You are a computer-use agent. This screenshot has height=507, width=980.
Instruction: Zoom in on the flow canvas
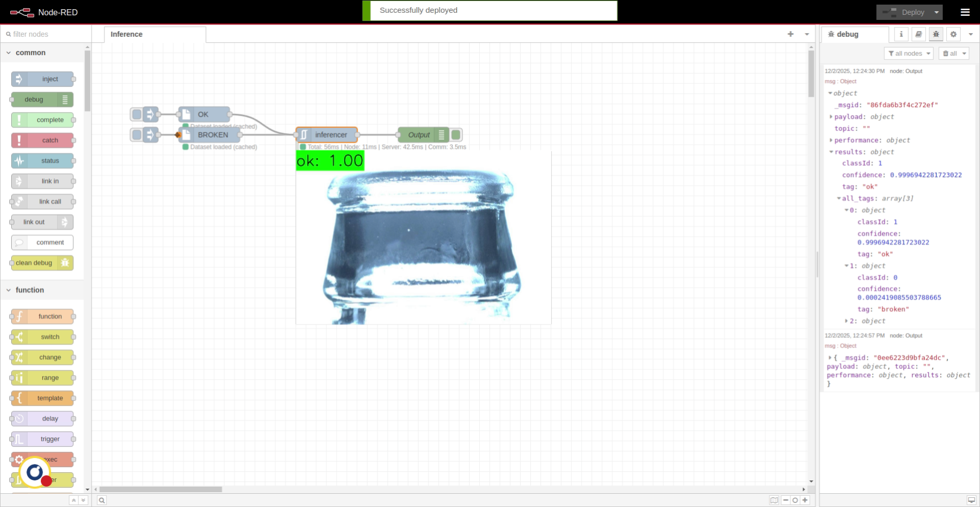click(805, 500)
